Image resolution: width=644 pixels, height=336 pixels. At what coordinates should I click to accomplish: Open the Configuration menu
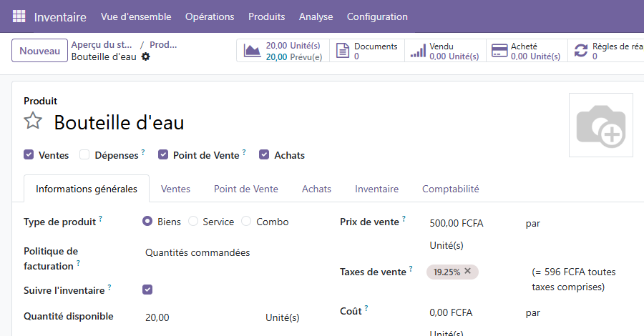coord(377,16)
